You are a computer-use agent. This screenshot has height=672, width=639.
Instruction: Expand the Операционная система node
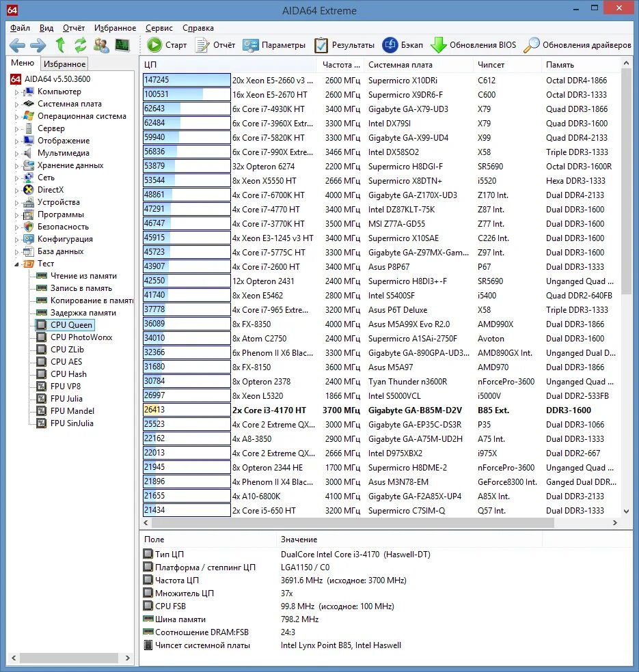point(16,117)
